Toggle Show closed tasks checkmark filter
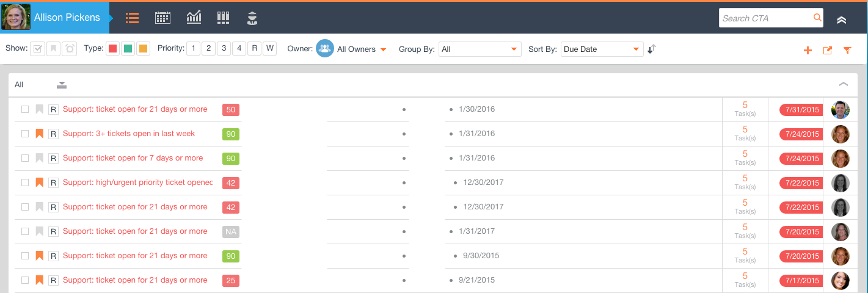The height and width of the screenshot is (293, 868). pos(37,49)
